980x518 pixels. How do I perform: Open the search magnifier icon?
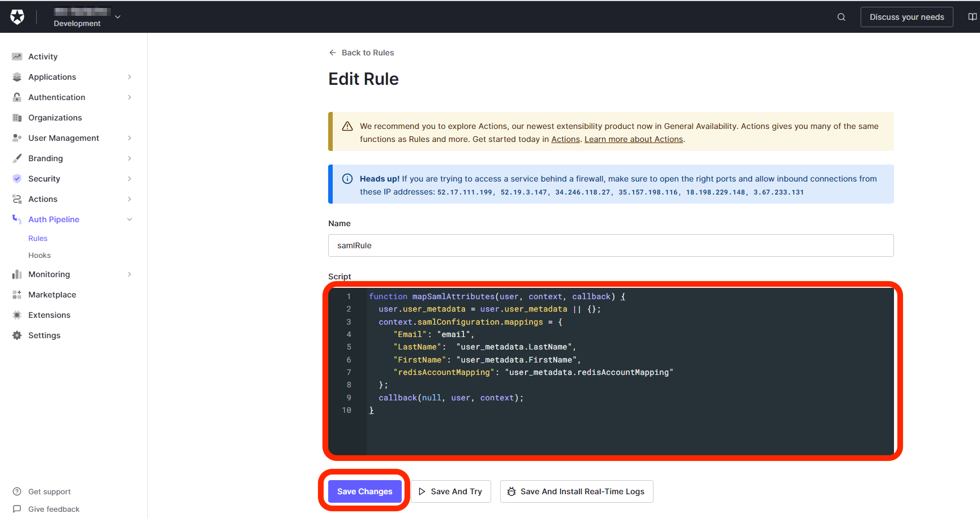(x=841, y=17)
